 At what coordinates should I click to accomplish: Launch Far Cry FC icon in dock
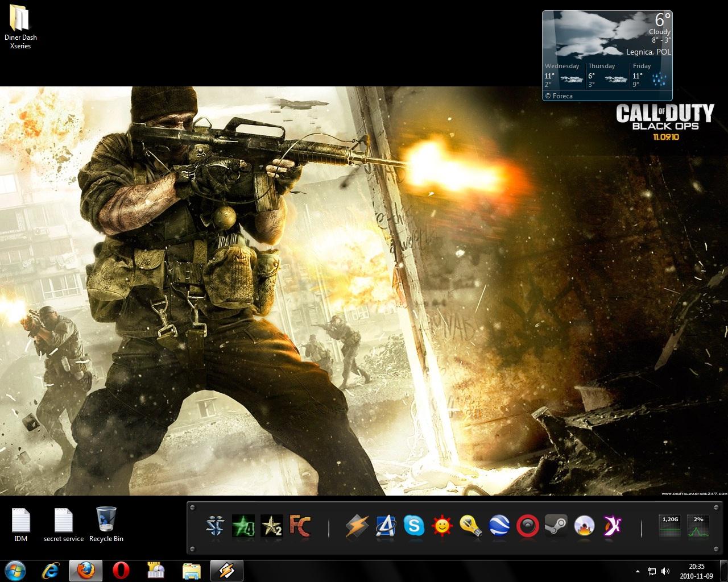(x=300, y=526)
